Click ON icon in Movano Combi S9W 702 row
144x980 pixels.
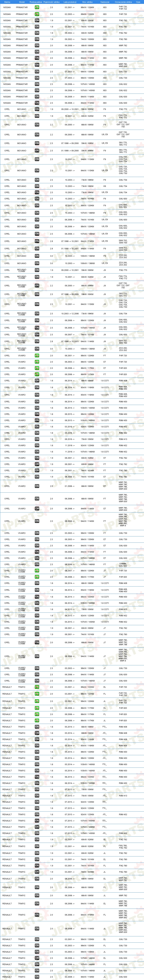(x=37, y=341)
